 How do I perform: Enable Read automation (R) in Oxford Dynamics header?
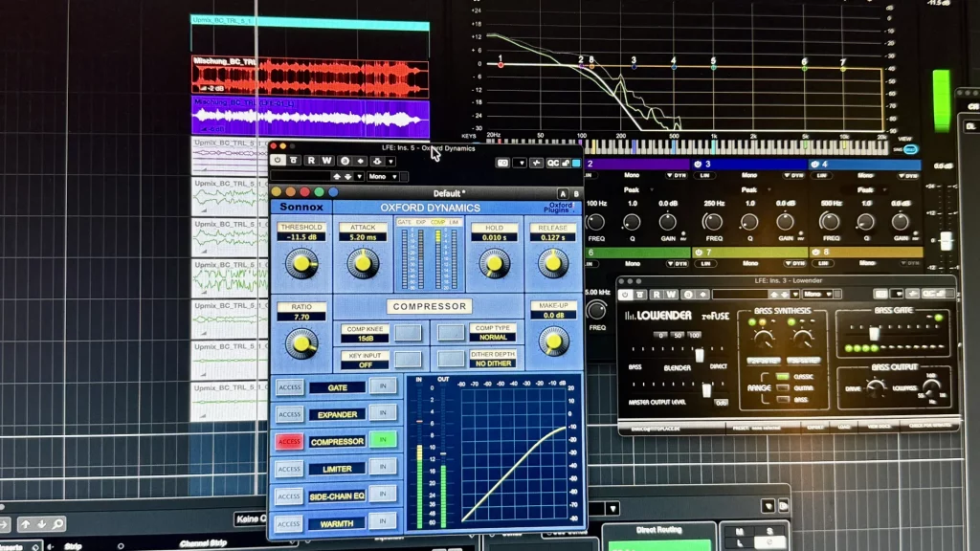pyautogui.click(x=310, y=161)
